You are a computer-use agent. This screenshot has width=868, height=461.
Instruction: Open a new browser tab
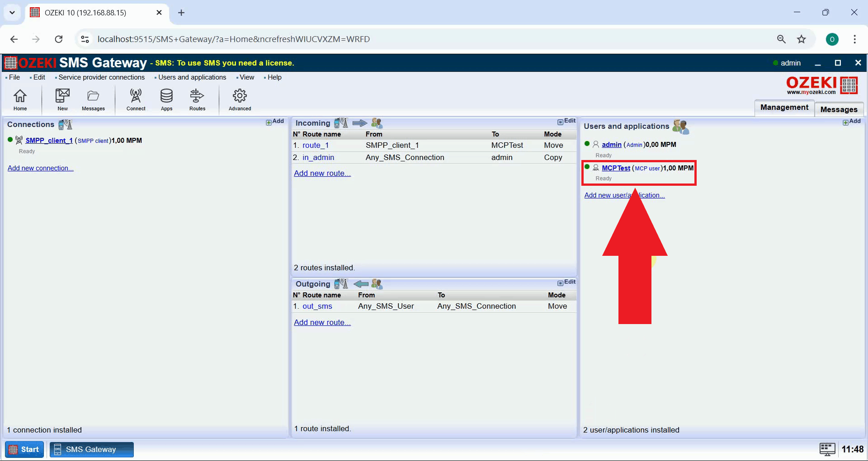[x=181, y=13]
